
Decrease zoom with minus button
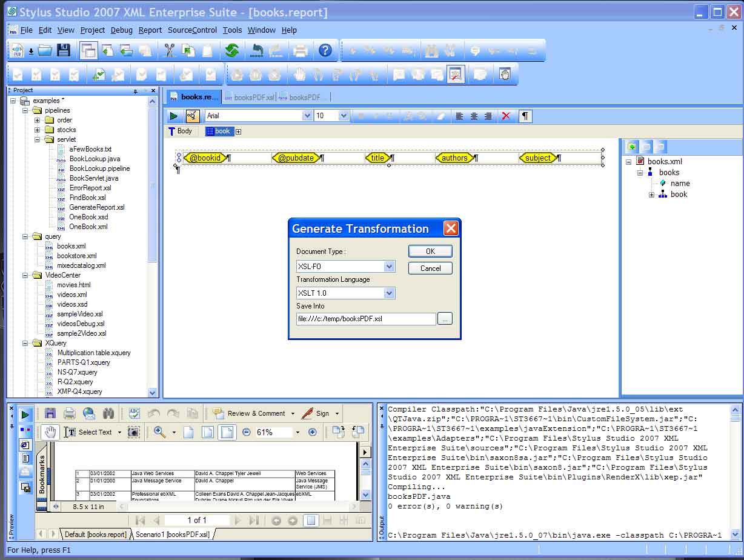click(x=247, y=432)
